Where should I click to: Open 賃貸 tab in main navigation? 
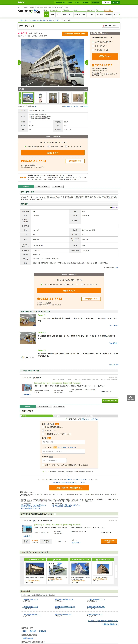click(46, 15)
